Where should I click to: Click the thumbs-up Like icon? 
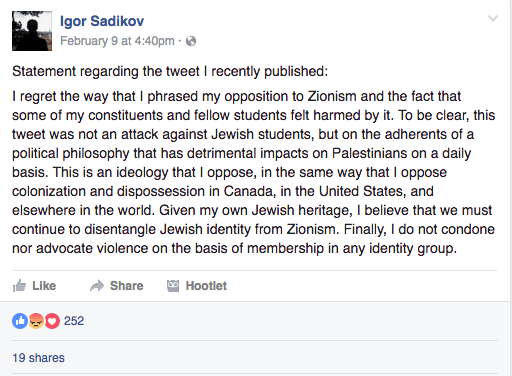click(19, 286)
